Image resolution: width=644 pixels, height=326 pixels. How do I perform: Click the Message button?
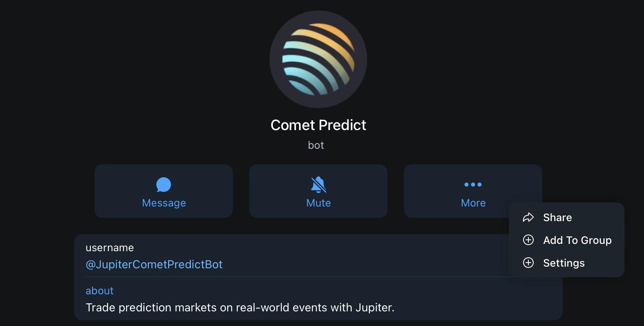pos(164,191)
